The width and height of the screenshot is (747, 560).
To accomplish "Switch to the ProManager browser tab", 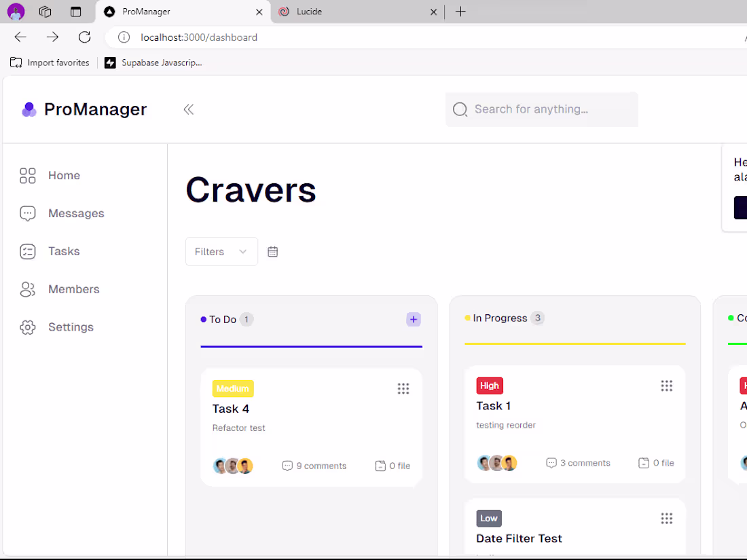I will tap(145, 12).
